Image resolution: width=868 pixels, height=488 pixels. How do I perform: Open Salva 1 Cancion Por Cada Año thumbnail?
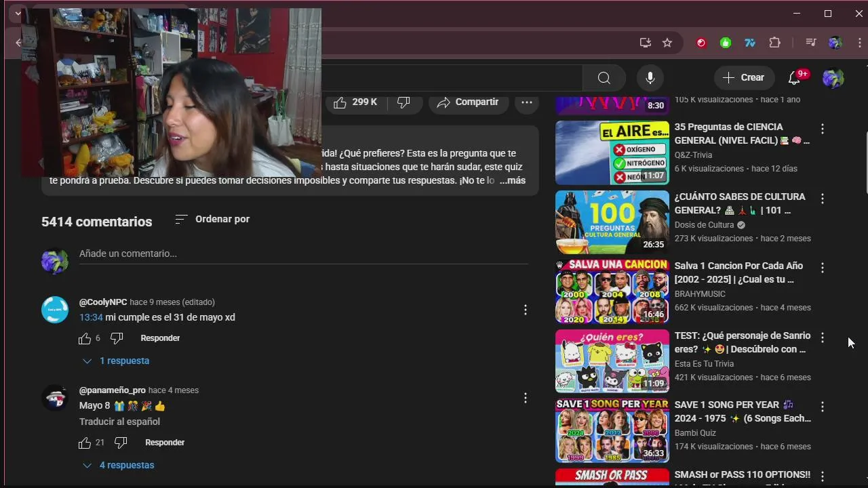coord(612,292)
